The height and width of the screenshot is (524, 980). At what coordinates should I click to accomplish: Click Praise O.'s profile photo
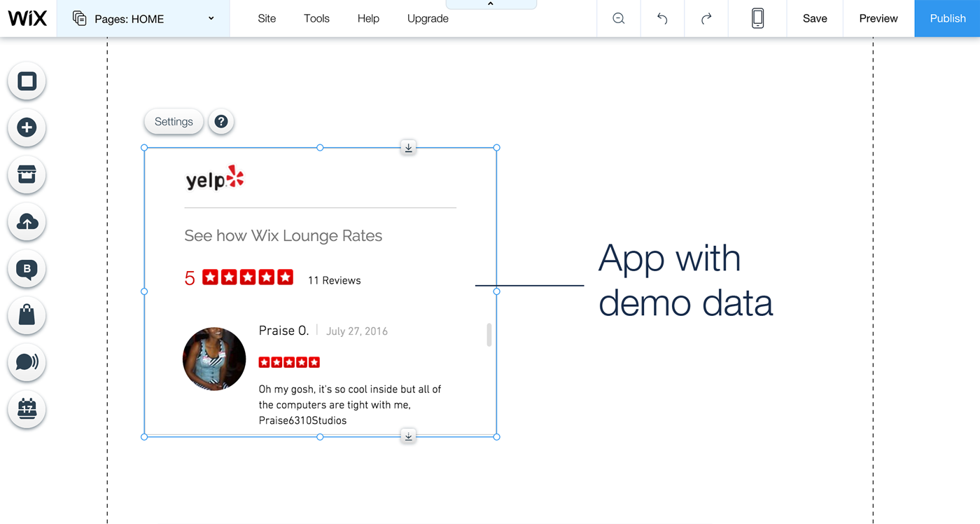click(214, 359)
